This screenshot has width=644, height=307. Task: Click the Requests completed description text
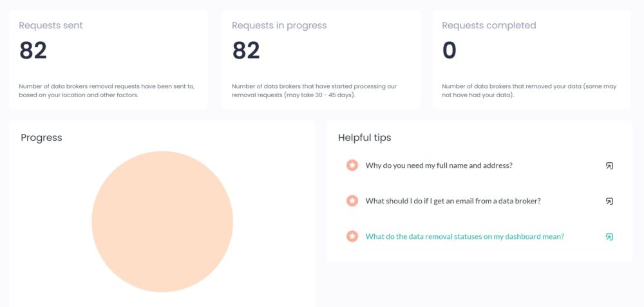(x=529, y=91)
